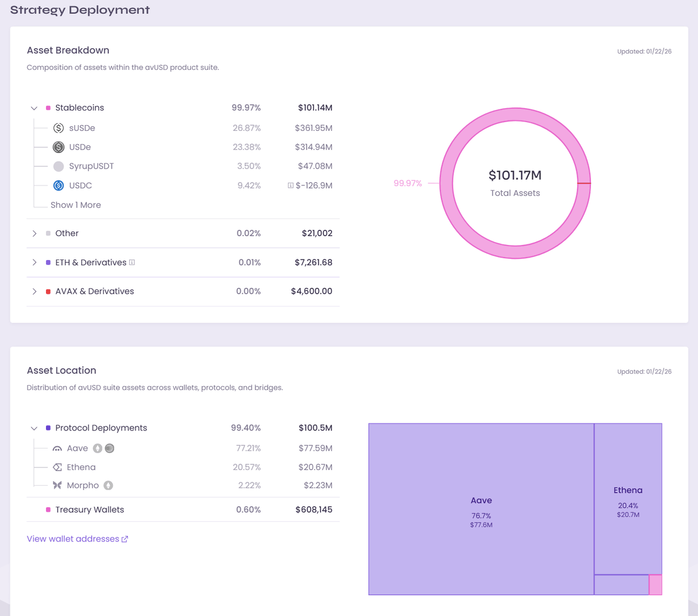Viewport: 698px width, 616px height.
Task: Click the pink Stablecoins color square
Action: tap(48, 108)
